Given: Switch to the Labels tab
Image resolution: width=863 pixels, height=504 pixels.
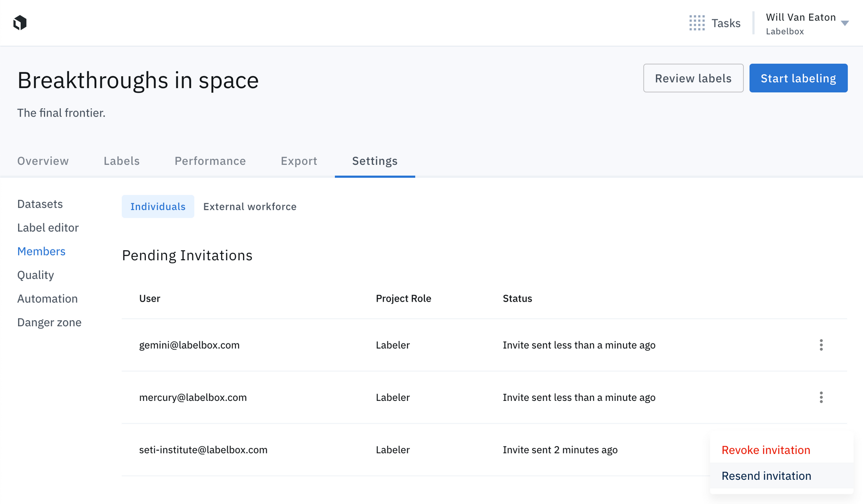Looking at the screenshot, I should (122, 161).
